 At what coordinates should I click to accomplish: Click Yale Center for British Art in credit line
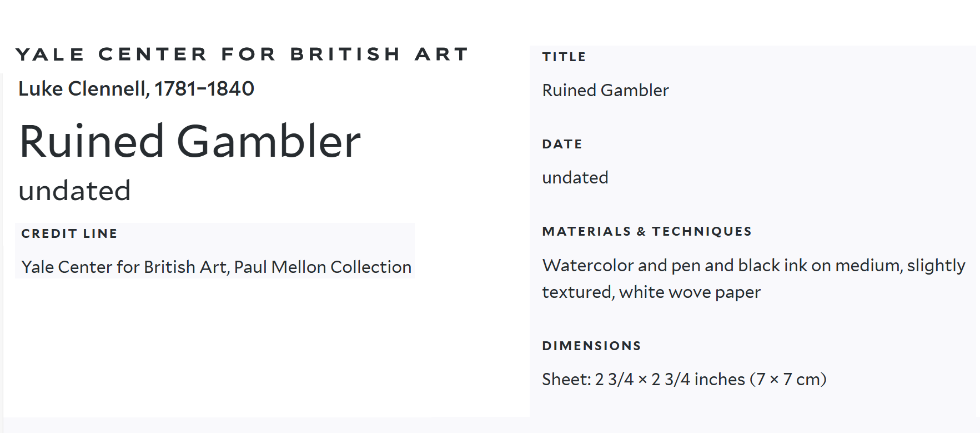(124, 267)
